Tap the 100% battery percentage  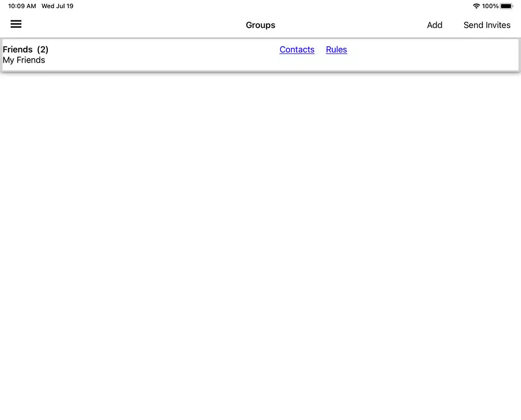[x=490, y=6]
